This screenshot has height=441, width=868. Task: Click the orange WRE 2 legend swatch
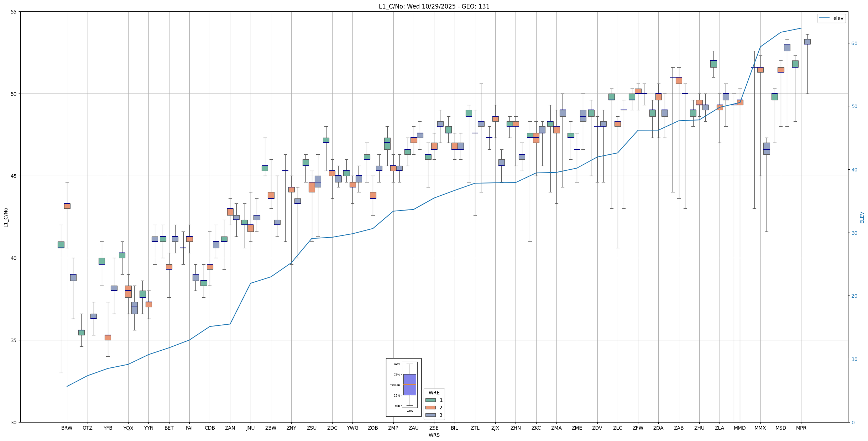(430, 408)
